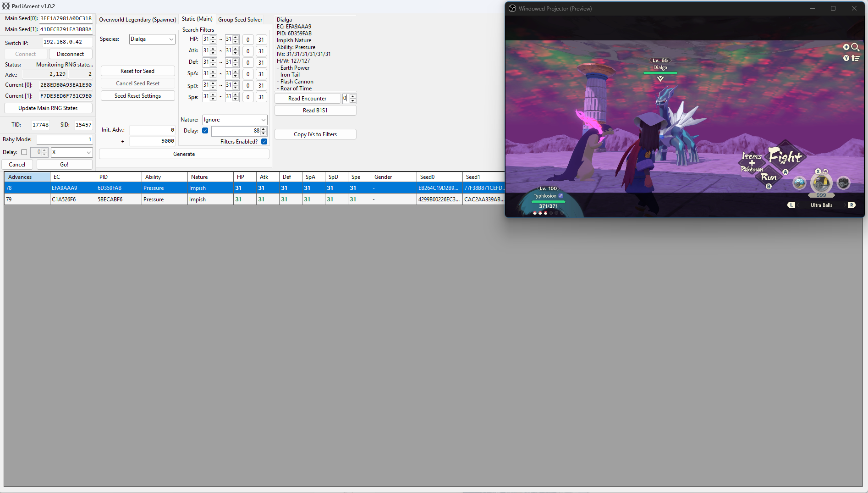Viewport: 868px width, 493px height.
Task: Click the Read B1S1 button
Action: 315,111
